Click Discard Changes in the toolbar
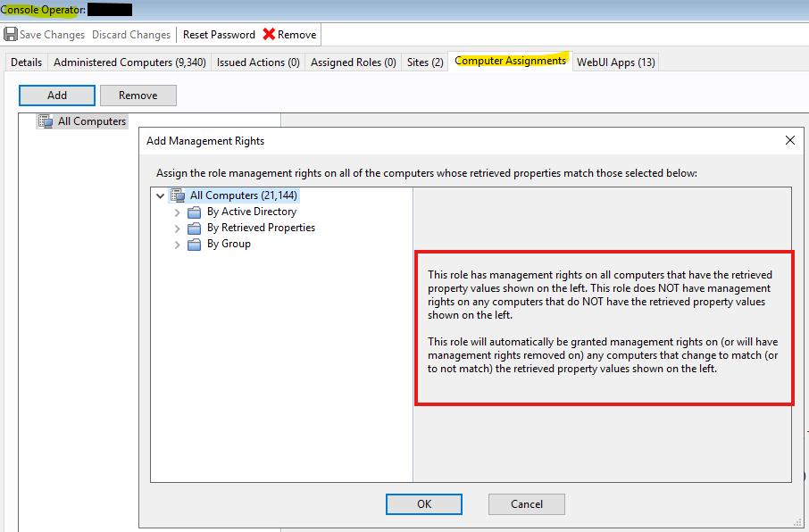The width and height of the screenshot is (809, 532). click(130, 34)
